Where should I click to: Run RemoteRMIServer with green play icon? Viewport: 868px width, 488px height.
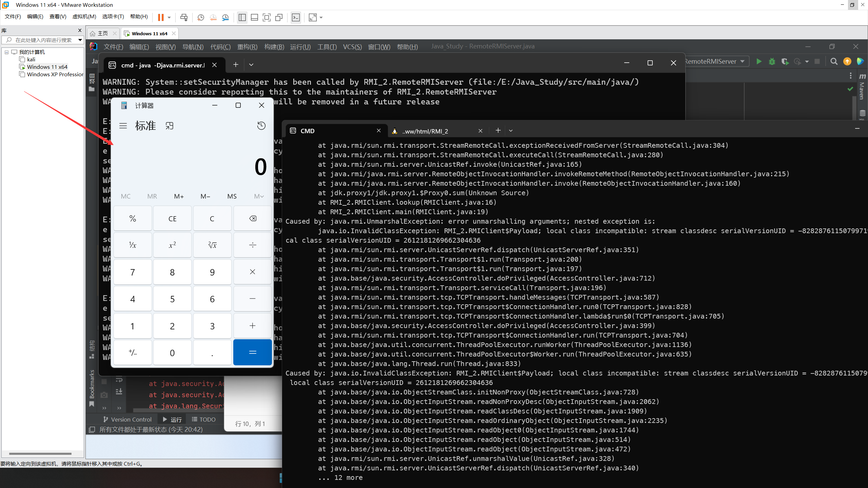[x=759, y=61]
